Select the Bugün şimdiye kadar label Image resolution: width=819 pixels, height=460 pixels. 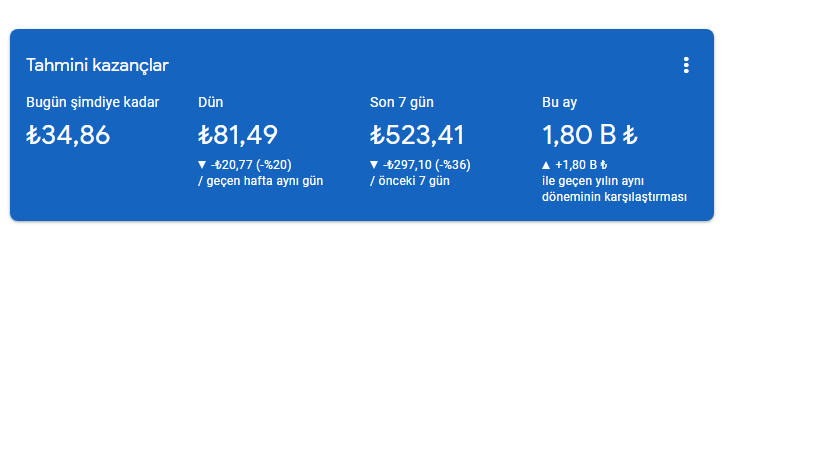click(92, 102)
